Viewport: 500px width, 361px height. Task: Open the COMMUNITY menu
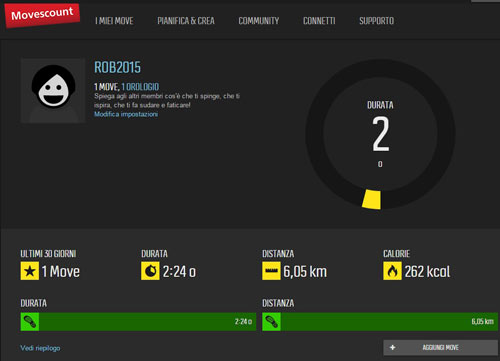[259, 21]
